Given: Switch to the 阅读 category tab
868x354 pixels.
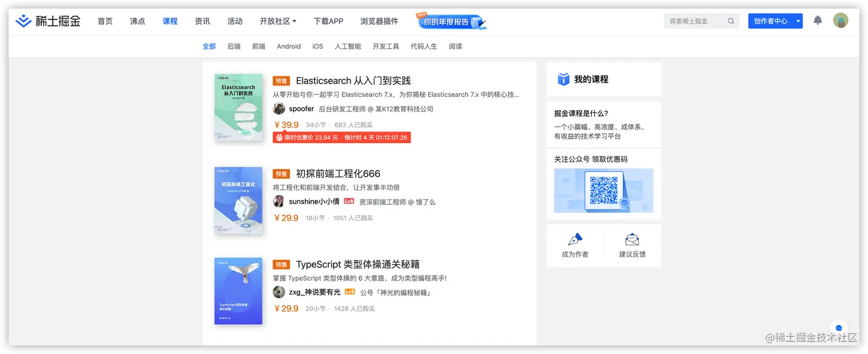Looking at the screenshot, I should tap(455, 46).
